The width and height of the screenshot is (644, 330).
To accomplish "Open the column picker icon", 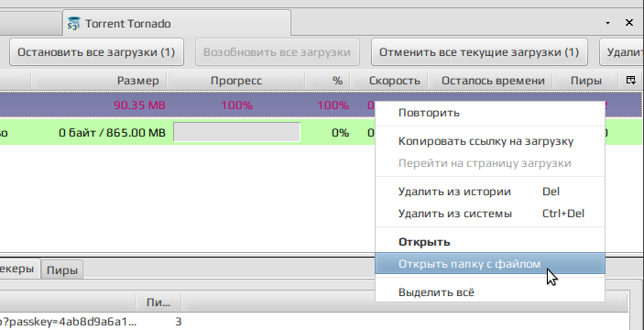I will (x=631, y=80).
